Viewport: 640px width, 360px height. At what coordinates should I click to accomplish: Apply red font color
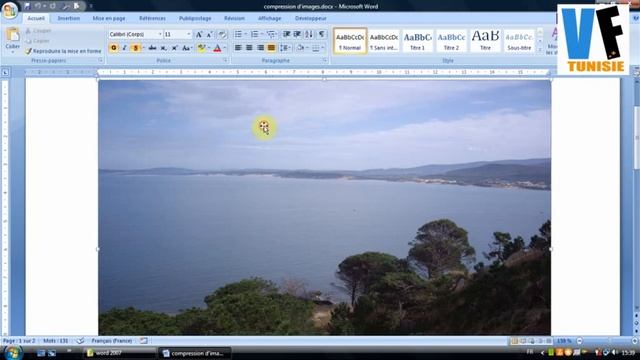[x=217, y=48]
